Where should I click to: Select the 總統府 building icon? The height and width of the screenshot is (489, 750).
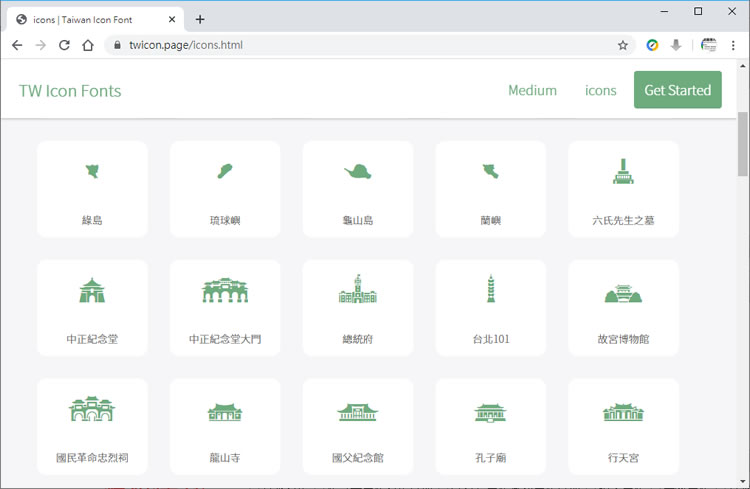(x=358, y=291)
